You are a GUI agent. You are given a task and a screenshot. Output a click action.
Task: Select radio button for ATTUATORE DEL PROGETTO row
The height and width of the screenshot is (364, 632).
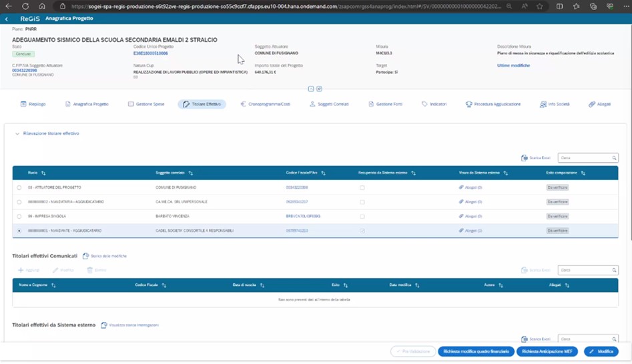(x=19, y=187)
